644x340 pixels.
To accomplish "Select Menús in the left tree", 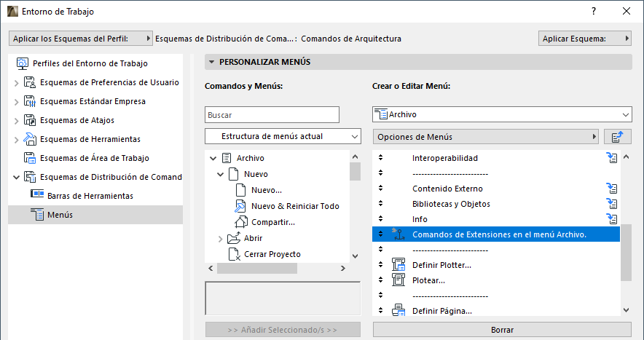I will [x=60, y=214].
